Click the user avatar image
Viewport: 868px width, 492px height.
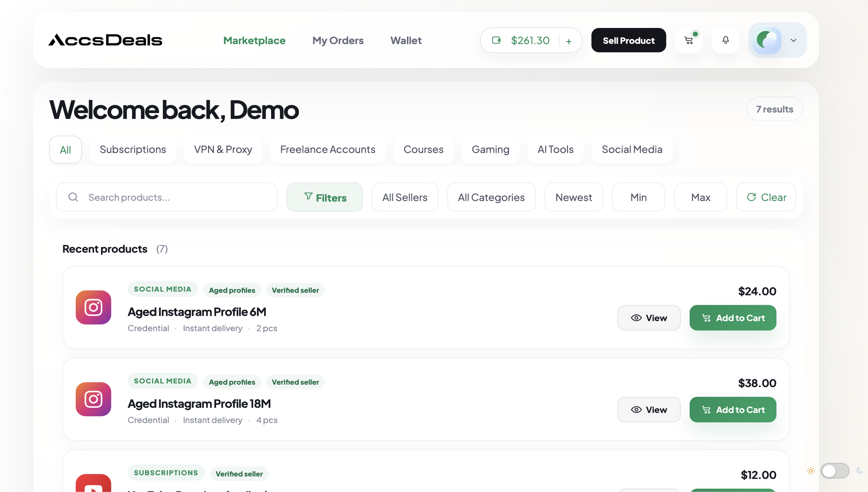tap(767, 40)
